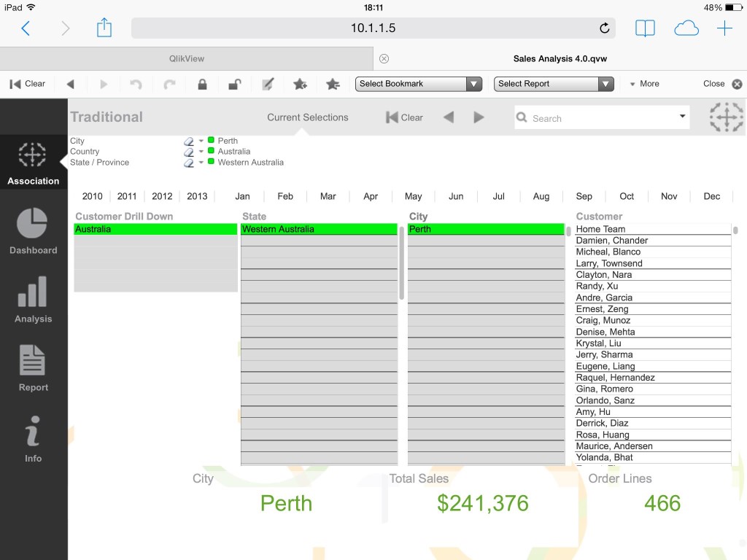Viewport: 747px width, 560px height.
Task: Expand the More menu
Action: click(x=644, y=84)
